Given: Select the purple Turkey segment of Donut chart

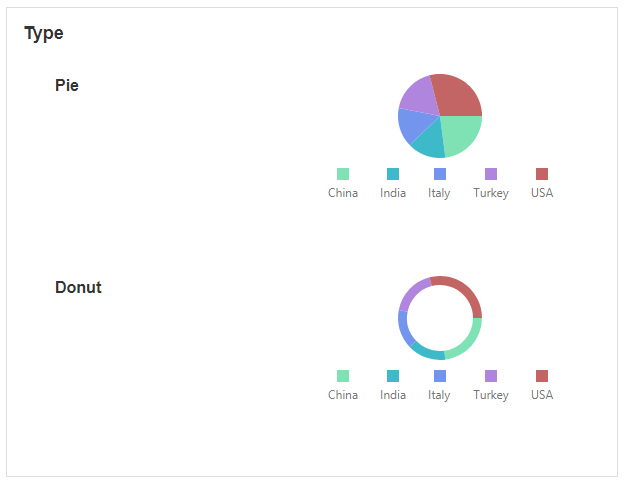Looking at the screenshot, I should (410, 293).
